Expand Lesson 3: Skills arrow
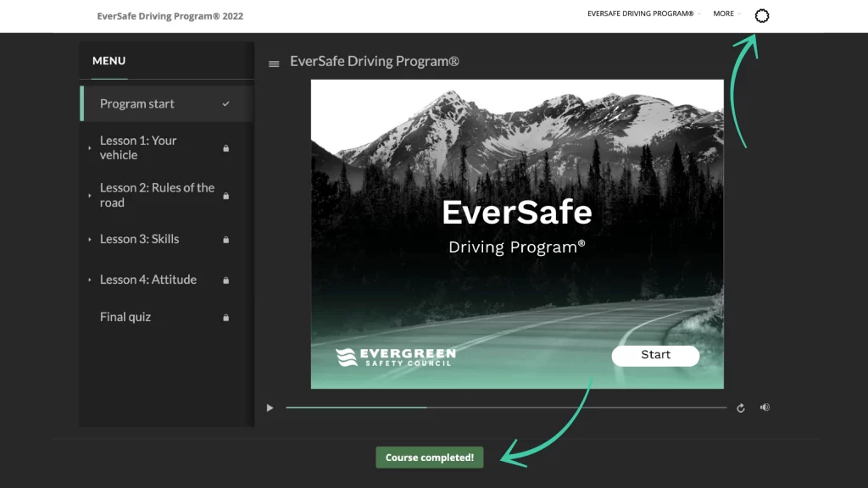This screenshot has height=488, width=868. click(90, 239)
